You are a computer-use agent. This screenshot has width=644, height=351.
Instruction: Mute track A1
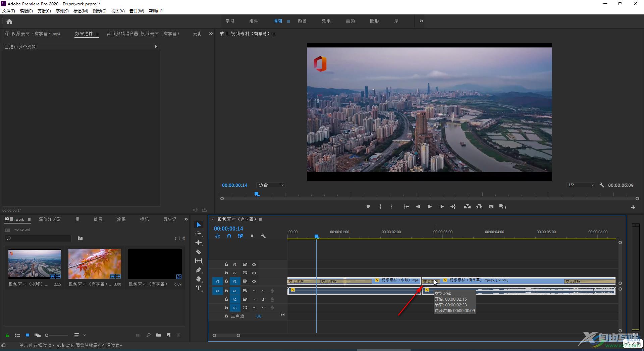coord(254,291)
